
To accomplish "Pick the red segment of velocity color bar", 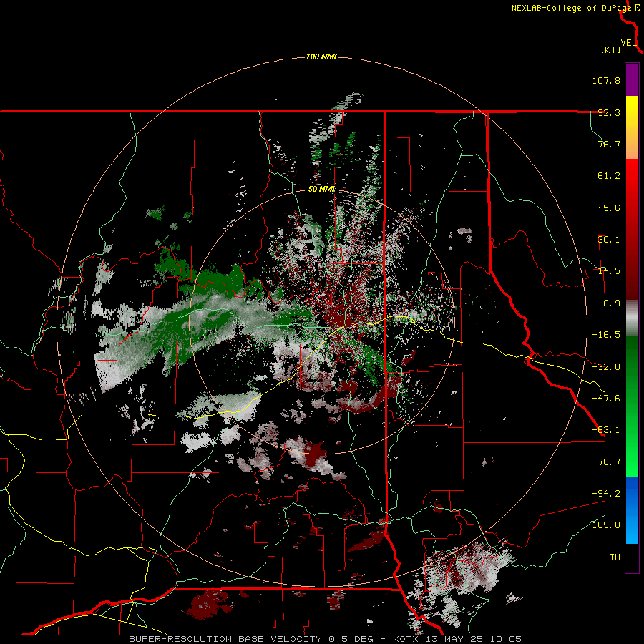I will pos(632,229).
